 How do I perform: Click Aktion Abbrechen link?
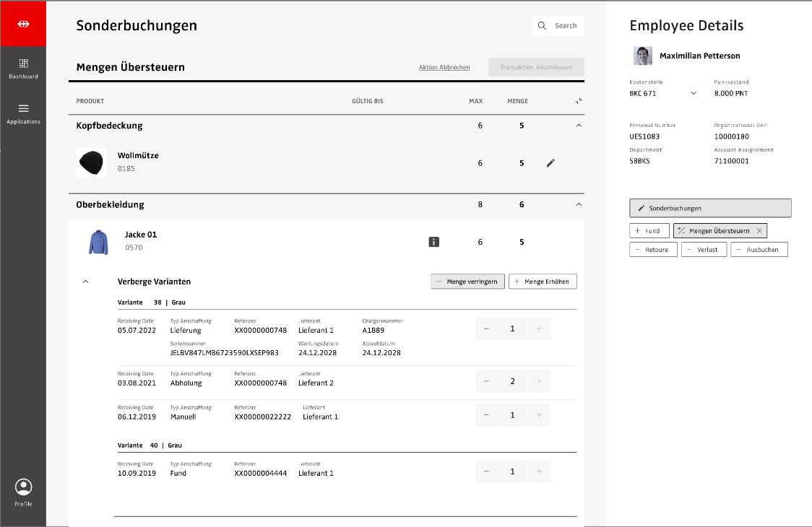click(444, 67)
